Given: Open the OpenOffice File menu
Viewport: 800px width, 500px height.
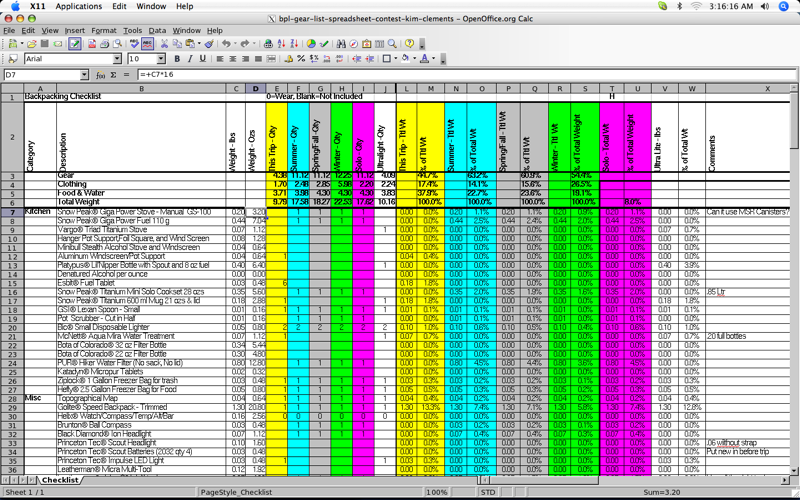Looking at the screenshot, I should [x=9, y=31].
